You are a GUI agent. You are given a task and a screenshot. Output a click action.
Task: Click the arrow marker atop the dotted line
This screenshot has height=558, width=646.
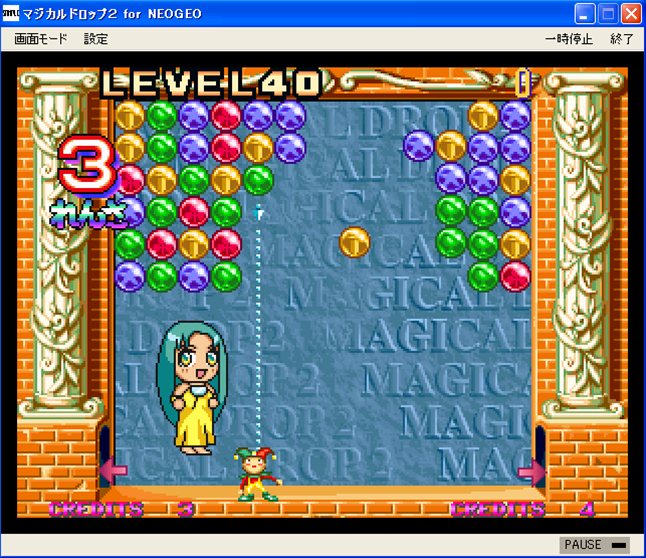click(x=258, y=212)
